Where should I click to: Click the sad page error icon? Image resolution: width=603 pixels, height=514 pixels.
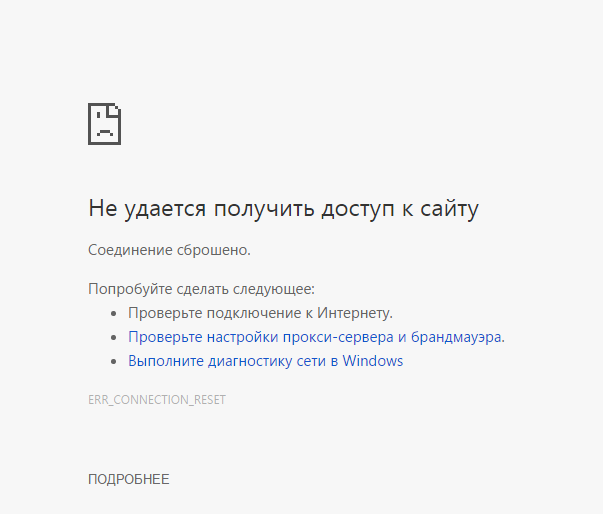click(105, 123)
